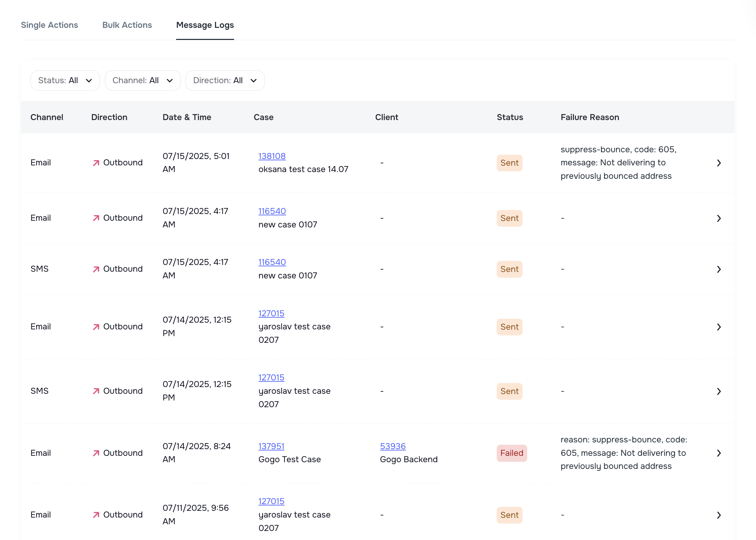Switch to the Bulk Actions tab

[127, 25]
